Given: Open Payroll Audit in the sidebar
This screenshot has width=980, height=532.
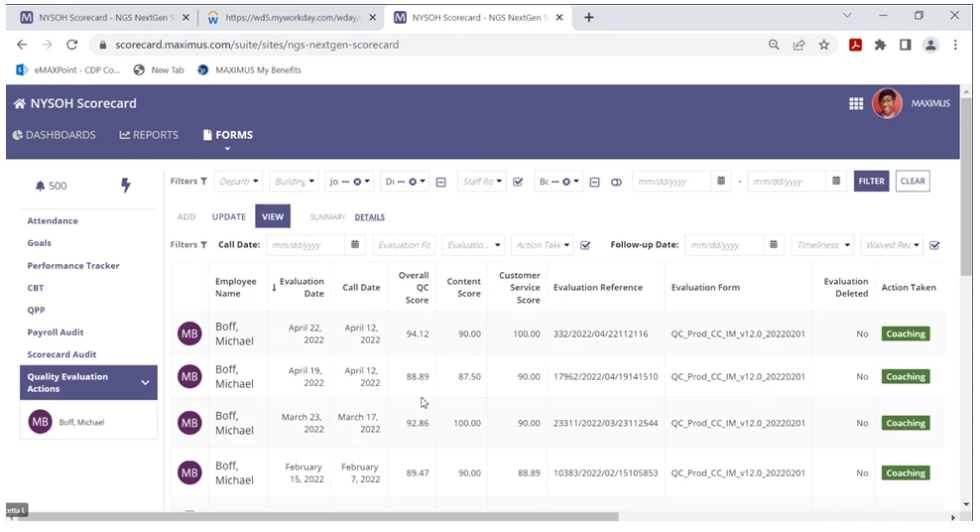Looking at the screenshot, I should coord(55,332).
